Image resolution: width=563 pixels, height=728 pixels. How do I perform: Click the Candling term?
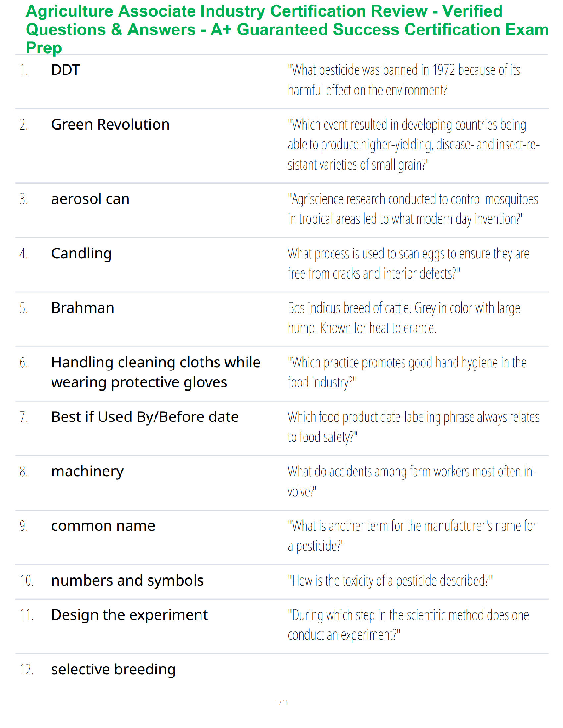pos(81,254)
